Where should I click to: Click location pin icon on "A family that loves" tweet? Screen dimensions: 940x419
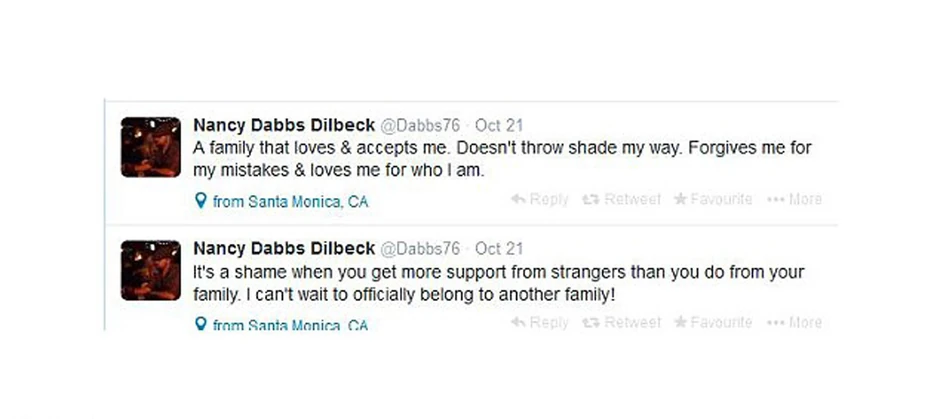click(x=200, y=202)
